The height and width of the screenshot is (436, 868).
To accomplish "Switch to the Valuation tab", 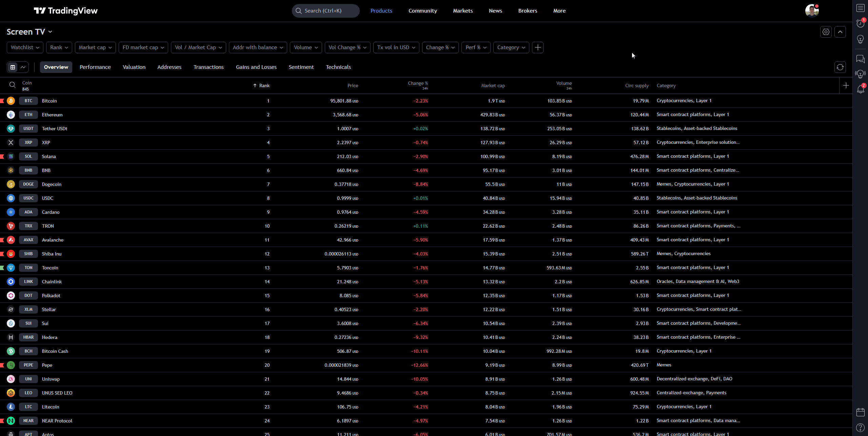I will [134, 67].
